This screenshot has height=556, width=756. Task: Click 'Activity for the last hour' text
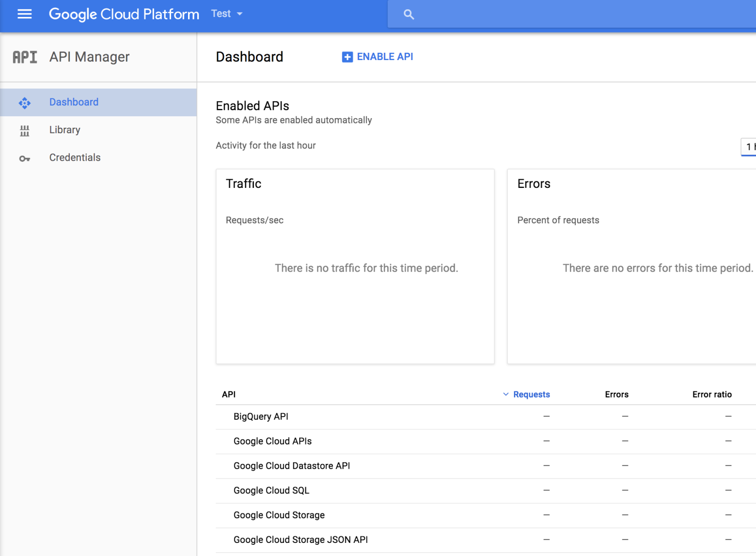point(266,145)
